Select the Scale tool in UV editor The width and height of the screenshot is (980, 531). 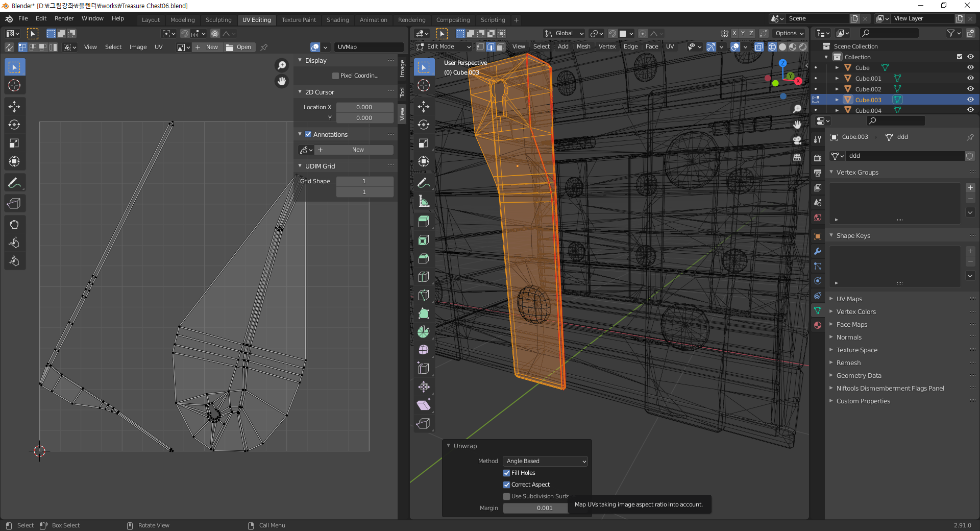coord(14,143)
